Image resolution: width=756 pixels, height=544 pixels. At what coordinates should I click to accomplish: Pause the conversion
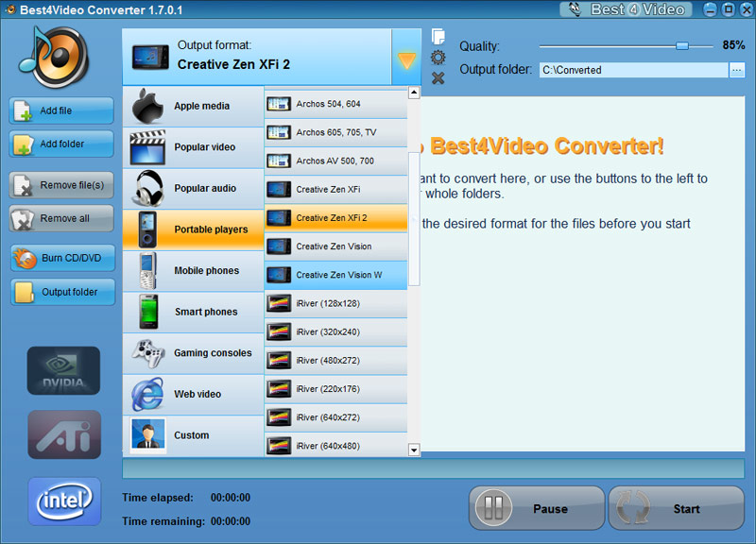(537, 508)
